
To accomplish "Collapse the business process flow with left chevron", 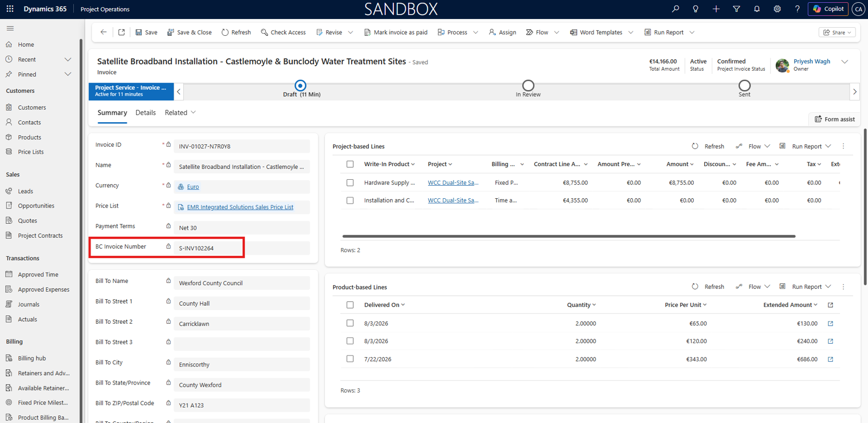I will (x=179, y=92).
